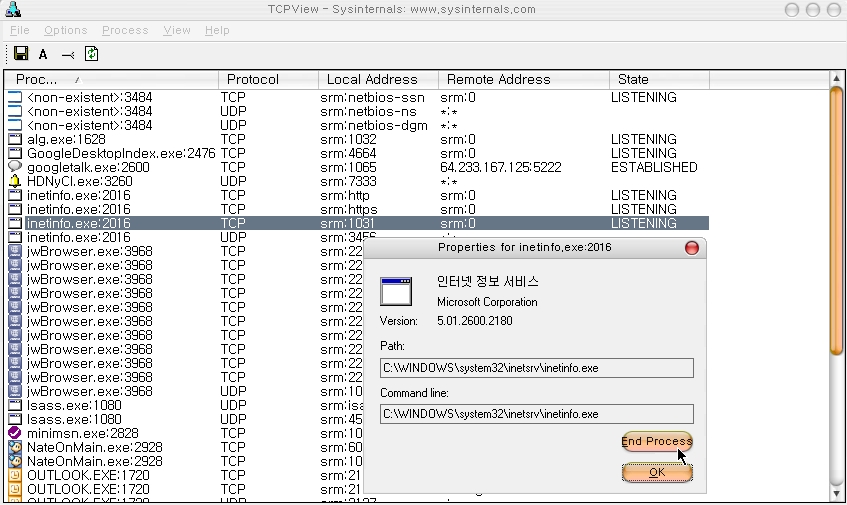This screenshot has width=847, height=505.
Task: Open the Options menu
Action: [x=65, y=30]
